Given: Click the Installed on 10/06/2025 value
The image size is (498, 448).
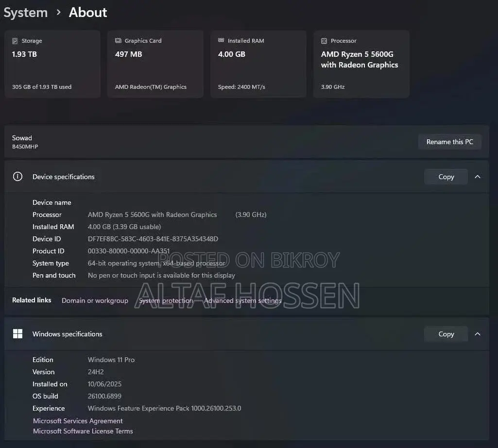Looking at the screenshot, I should coord(104,384).
